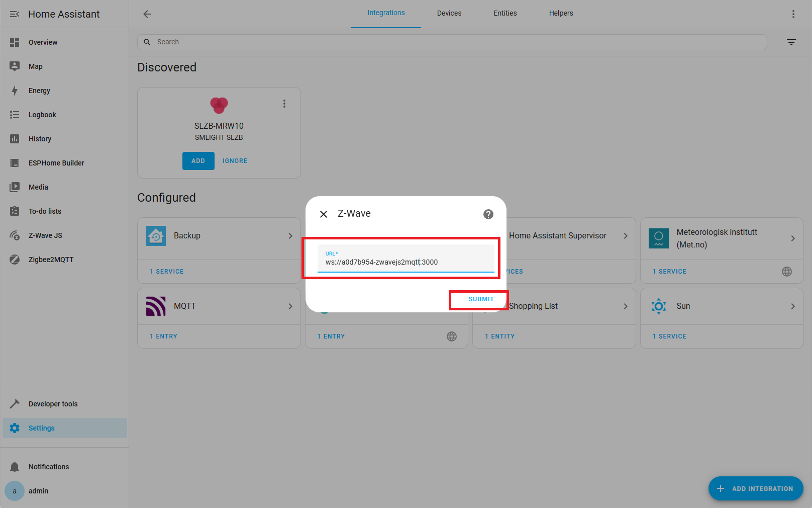Image resolution: width=812 pixels, height=508 pixels.
Task: Open Developer tools
Action: click(x=64, y=404)
